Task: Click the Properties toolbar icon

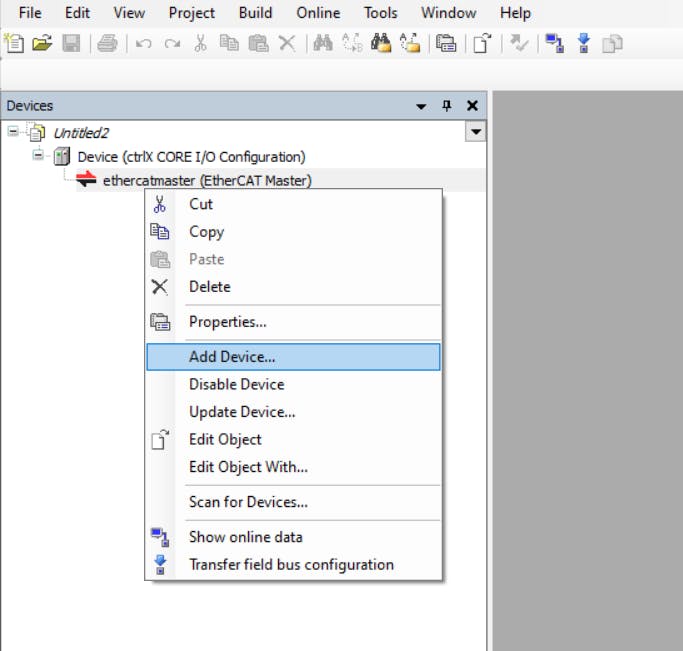Action: tap(446, 44)
